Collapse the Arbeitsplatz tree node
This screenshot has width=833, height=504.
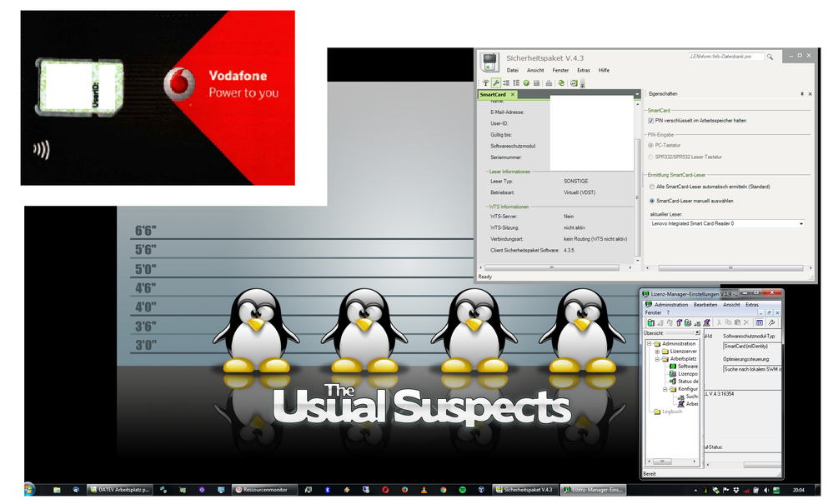[x=657, y=359]
